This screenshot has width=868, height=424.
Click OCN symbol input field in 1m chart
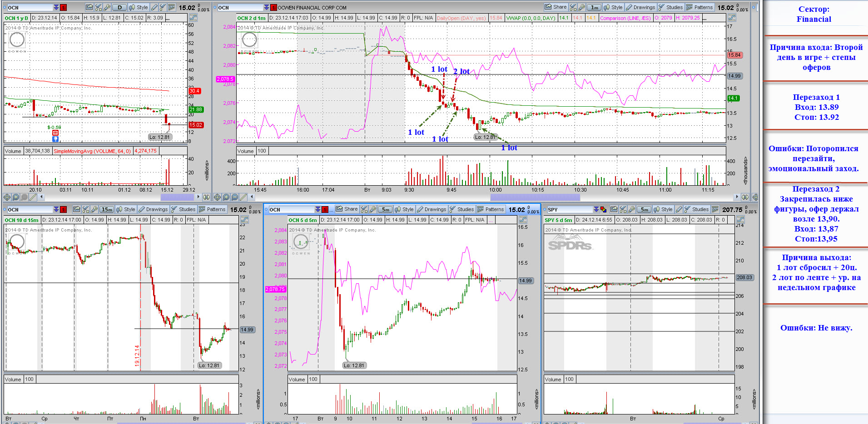240,7
